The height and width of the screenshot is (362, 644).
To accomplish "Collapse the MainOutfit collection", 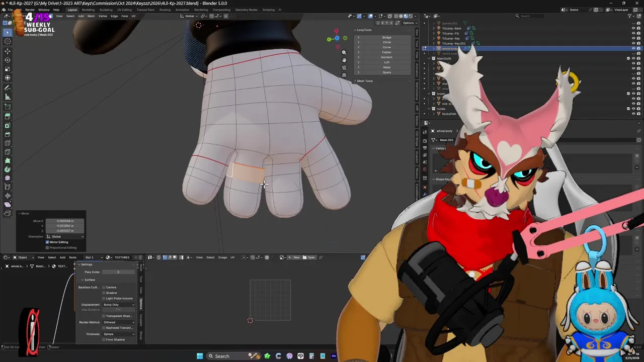I will tap(429, 58).
